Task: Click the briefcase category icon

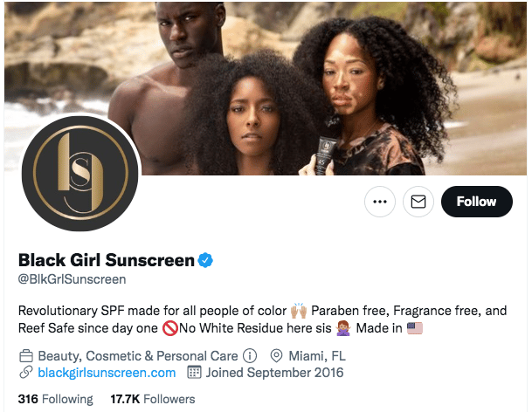Action: click(26, 356)
